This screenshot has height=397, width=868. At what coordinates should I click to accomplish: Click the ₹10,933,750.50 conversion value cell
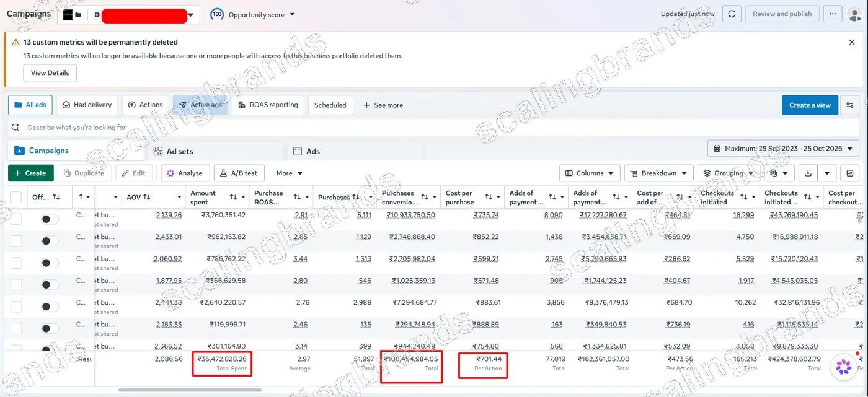(411, 215)
